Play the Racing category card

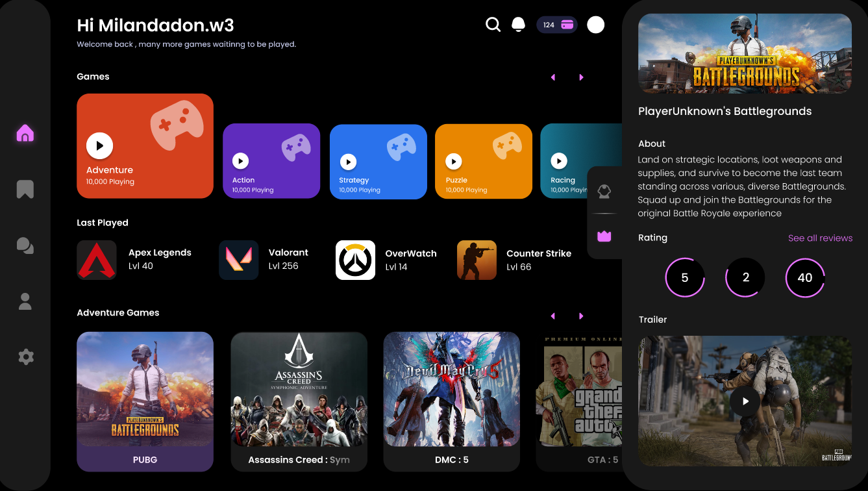pyautogui.click(x=558, y=160)
